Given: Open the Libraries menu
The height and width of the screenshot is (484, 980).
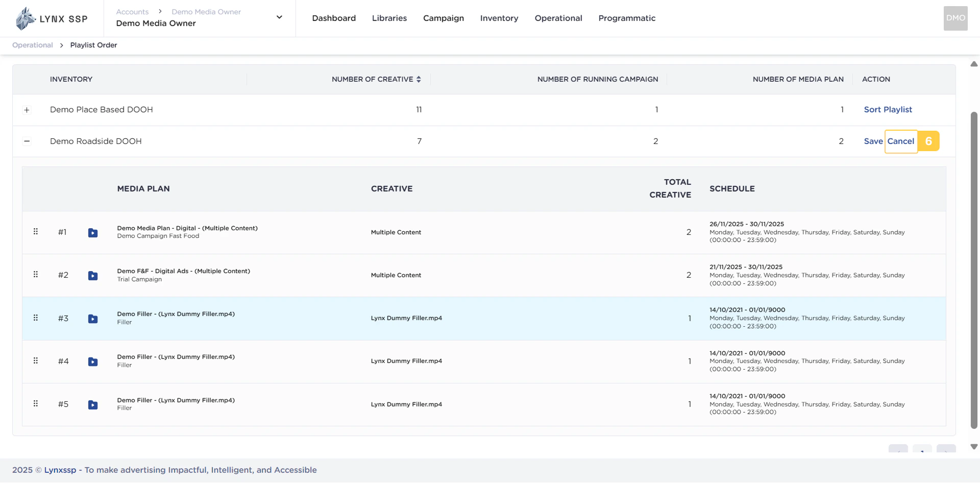Looking at the screenshot, I should click(x=389, y=18).
